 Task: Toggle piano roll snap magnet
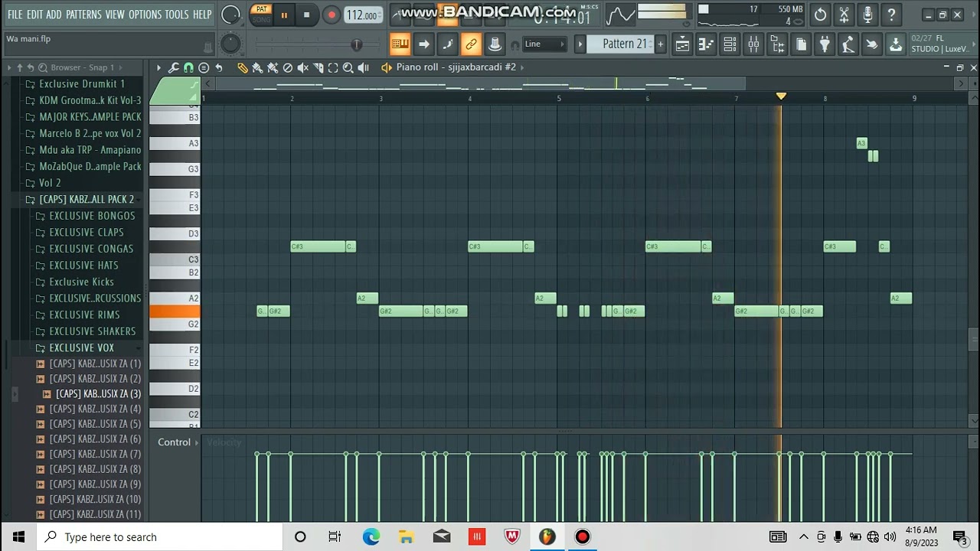click(x=188, y=68)
